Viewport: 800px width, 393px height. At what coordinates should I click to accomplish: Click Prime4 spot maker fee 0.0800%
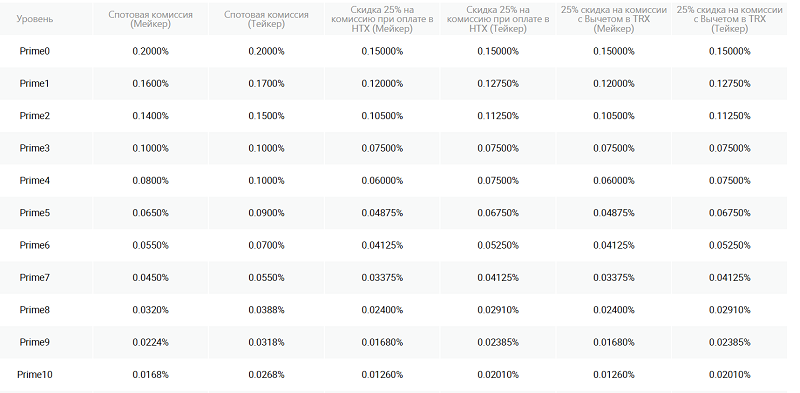(x=151, y=181)
